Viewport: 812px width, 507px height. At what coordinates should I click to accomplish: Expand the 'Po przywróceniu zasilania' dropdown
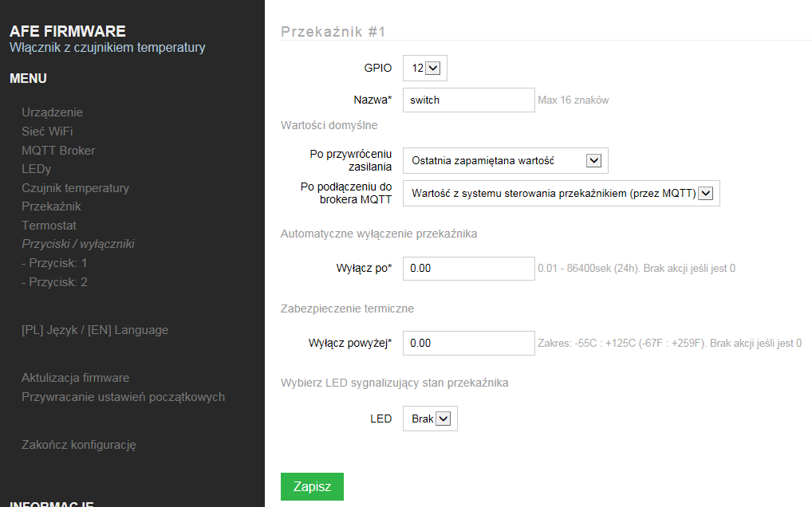click(505, 160)
